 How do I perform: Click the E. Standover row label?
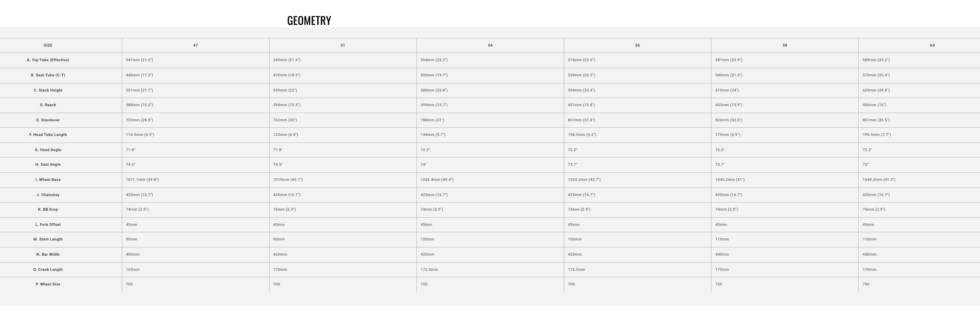tap(48, 120)
